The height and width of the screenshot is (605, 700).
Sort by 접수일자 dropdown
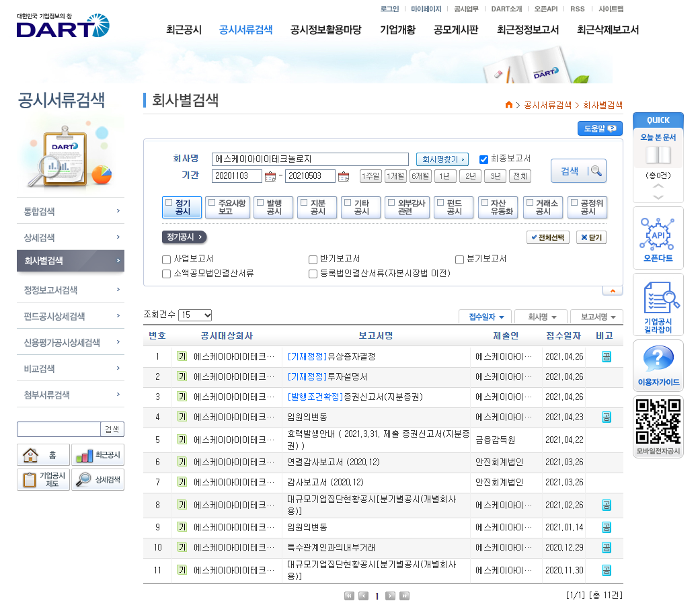coord(485,317)
